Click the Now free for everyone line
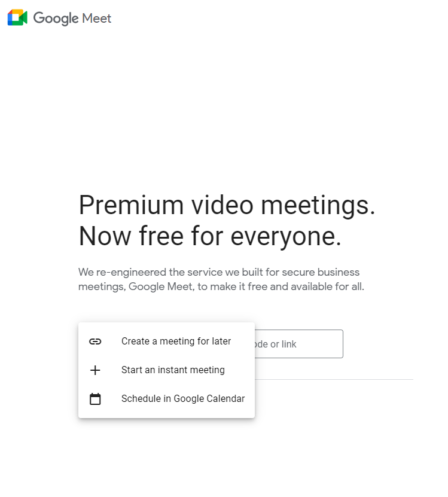Image resolution: width=448 pixels, height=497 pixels. coord(210,236)
